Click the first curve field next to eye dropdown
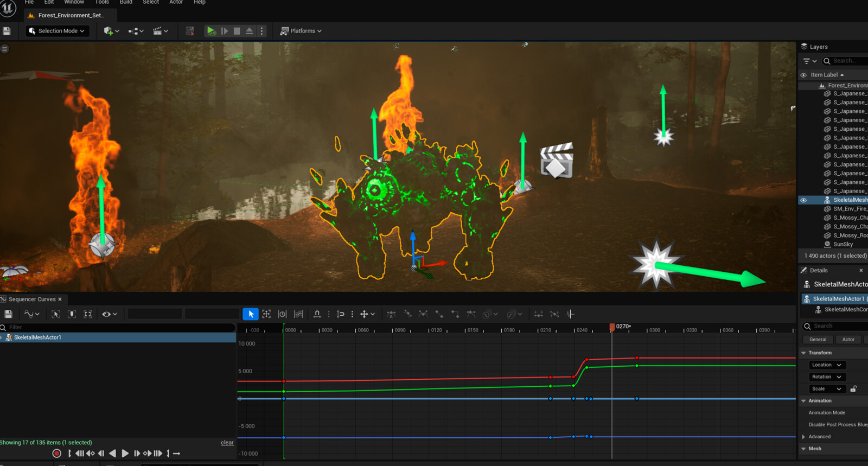 click(x=155, y=314)
